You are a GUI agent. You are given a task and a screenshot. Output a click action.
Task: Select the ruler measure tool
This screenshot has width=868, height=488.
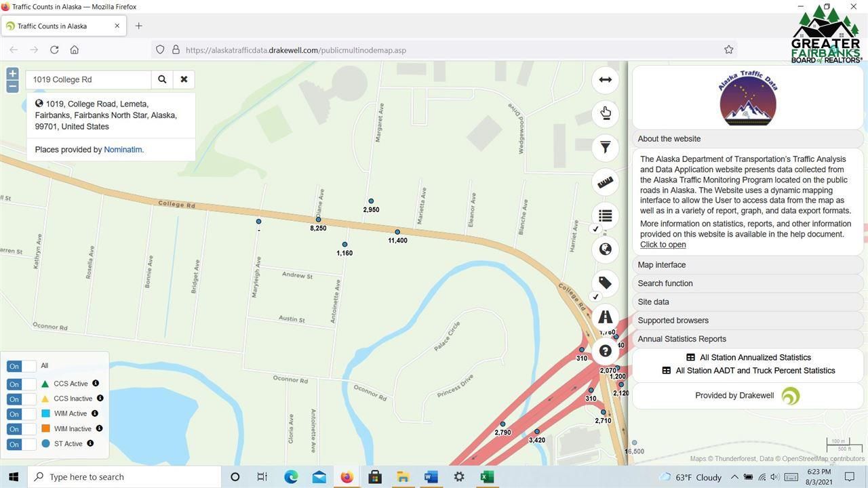(606, 182)
